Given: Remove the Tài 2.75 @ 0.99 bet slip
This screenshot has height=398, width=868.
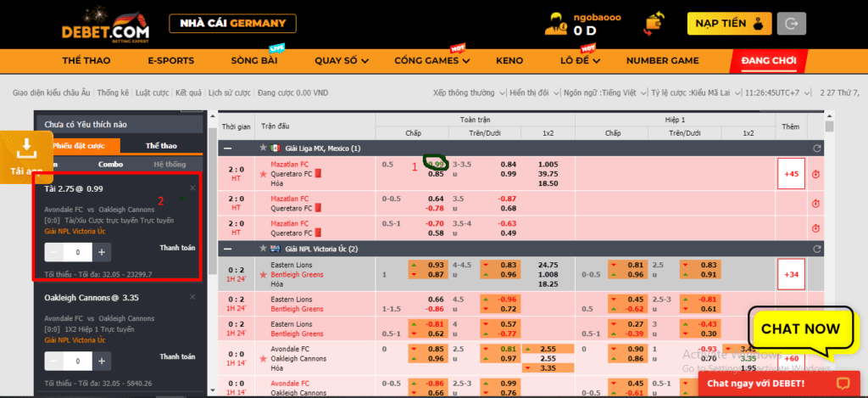Looking at the screenshot, I should pyautogui.click(x=192, y=188).
